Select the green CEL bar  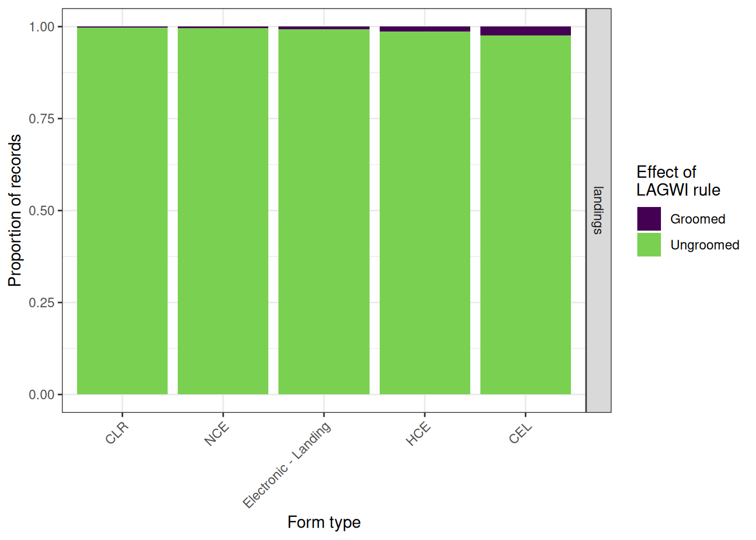(x=525, y=215)
